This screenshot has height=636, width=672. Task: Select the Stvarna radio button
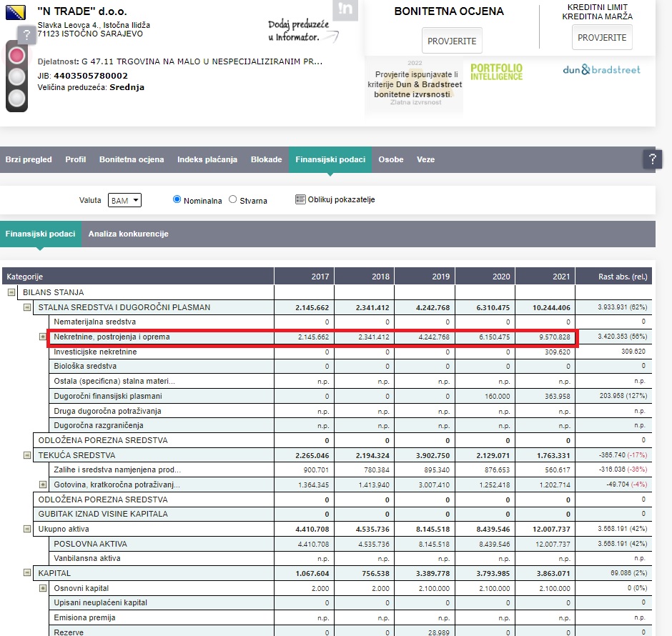point(232,200)
